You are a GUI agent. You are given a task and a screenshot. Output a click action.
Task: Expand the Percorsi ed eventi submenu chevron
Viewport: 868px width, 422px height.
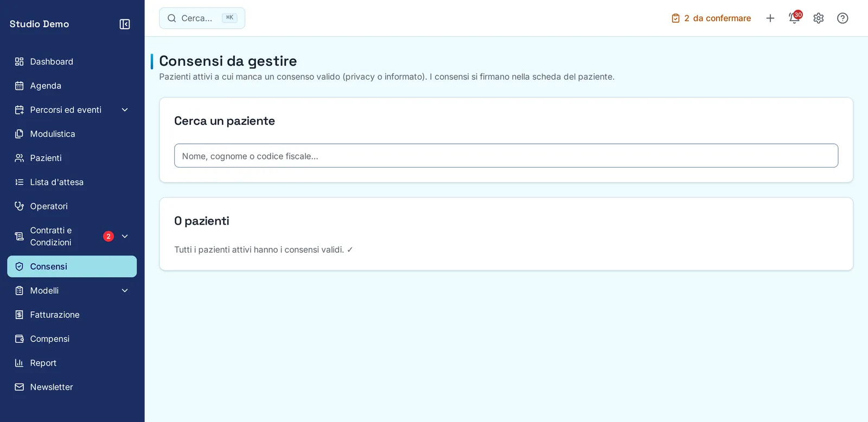point(125,110)
